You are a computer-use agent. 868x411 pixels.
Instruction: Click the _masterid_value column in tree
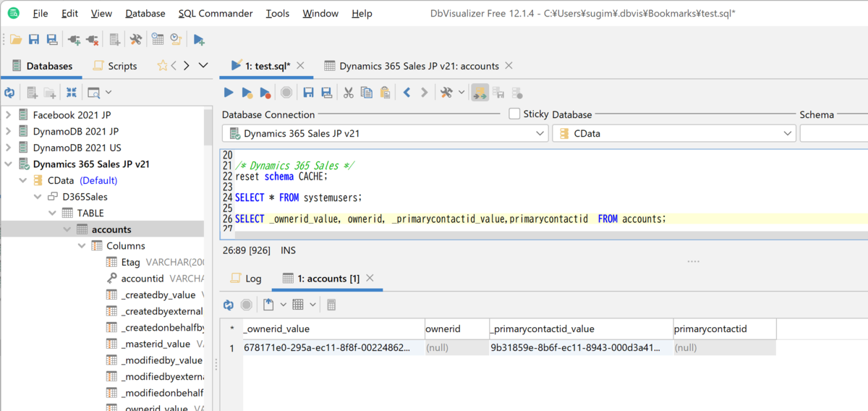(x=155, y=344)
